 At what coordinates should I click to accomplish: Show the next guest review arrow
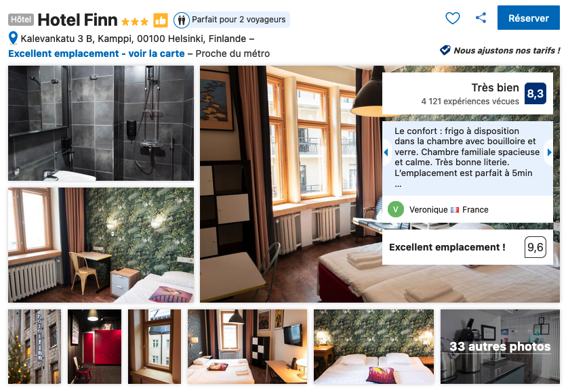pyautogui.click(x=549, y=152)
